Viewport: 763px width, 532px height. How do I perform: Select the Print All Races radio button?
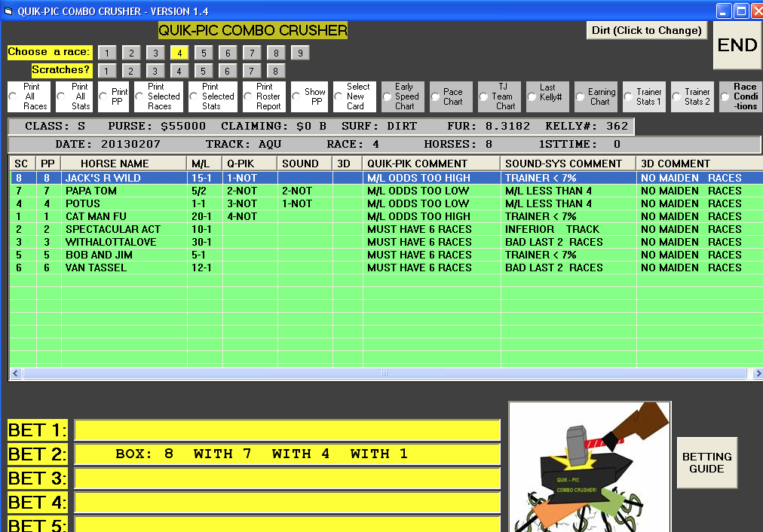point(13,96)
